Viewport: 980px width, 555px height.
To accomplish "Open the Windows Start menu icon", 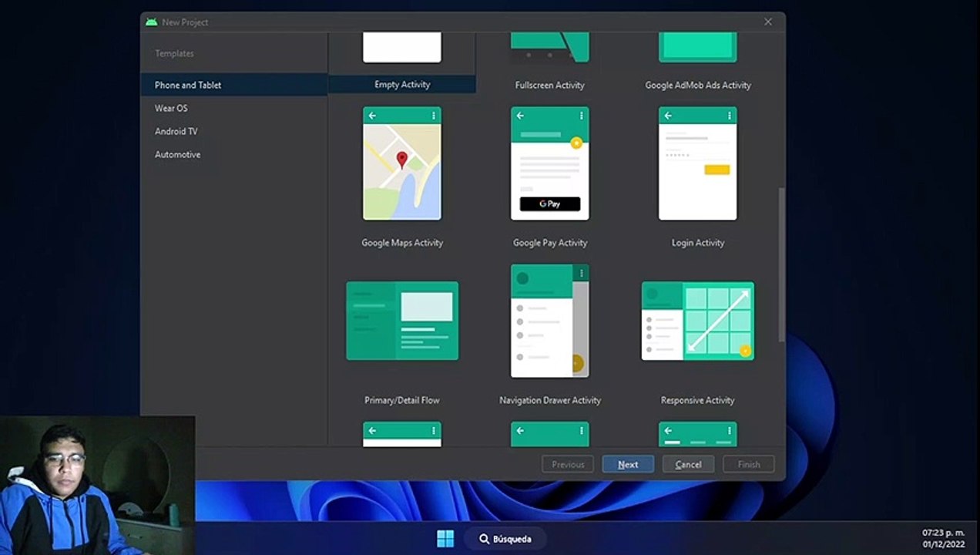I will [445, 538].
